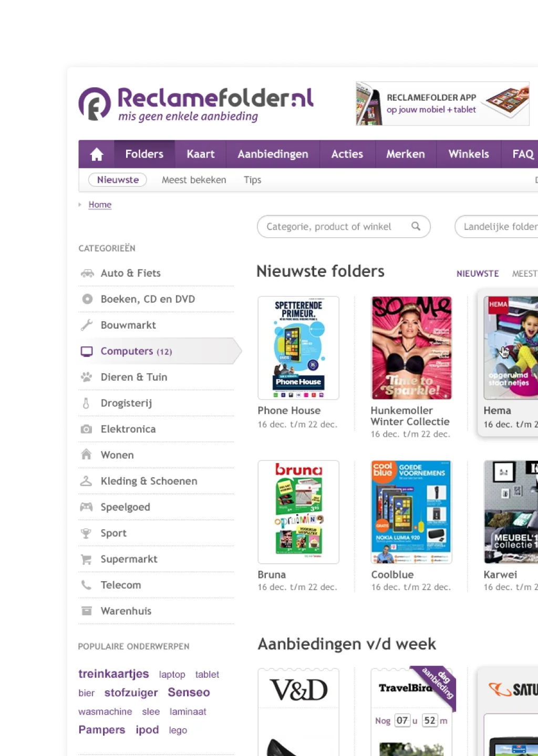Select the Nieuwste sub-tab pill
Viewport: 538px width, 756px height.
(118, 180)
